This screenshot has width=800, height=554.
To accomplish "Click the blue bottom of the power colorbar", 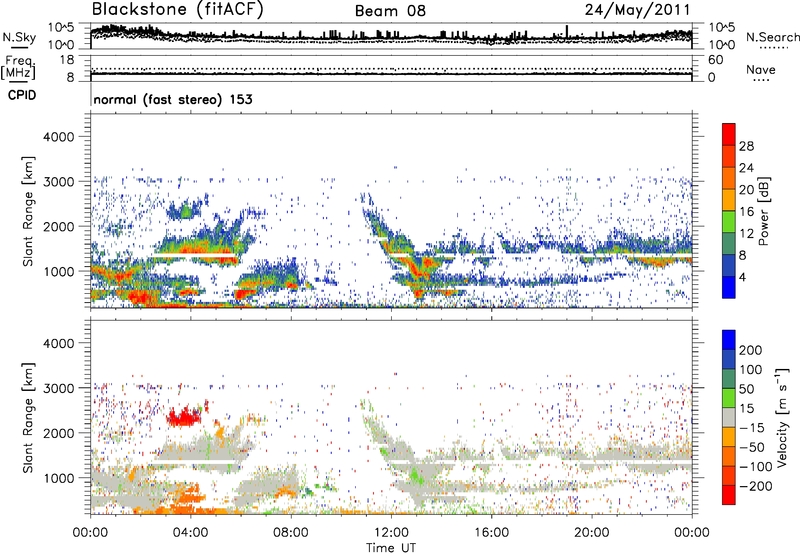I will tap(729, 287).
